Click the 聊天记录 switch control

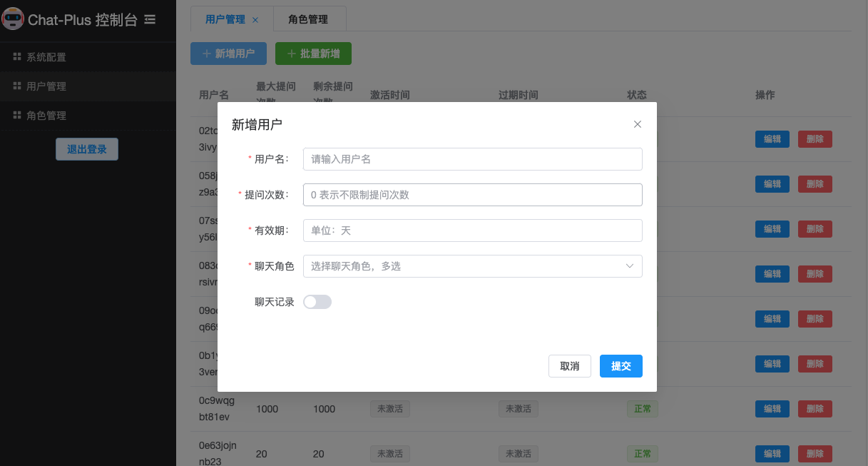click(x=317, y=301)
